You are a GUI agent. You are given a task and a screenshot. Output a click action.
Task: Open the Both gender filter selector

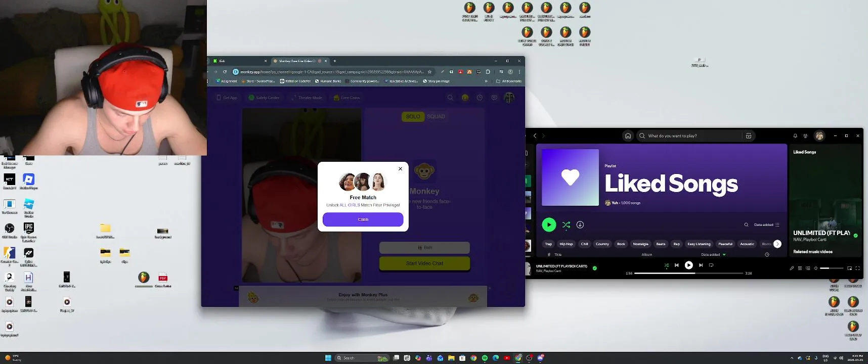(424, 248)
